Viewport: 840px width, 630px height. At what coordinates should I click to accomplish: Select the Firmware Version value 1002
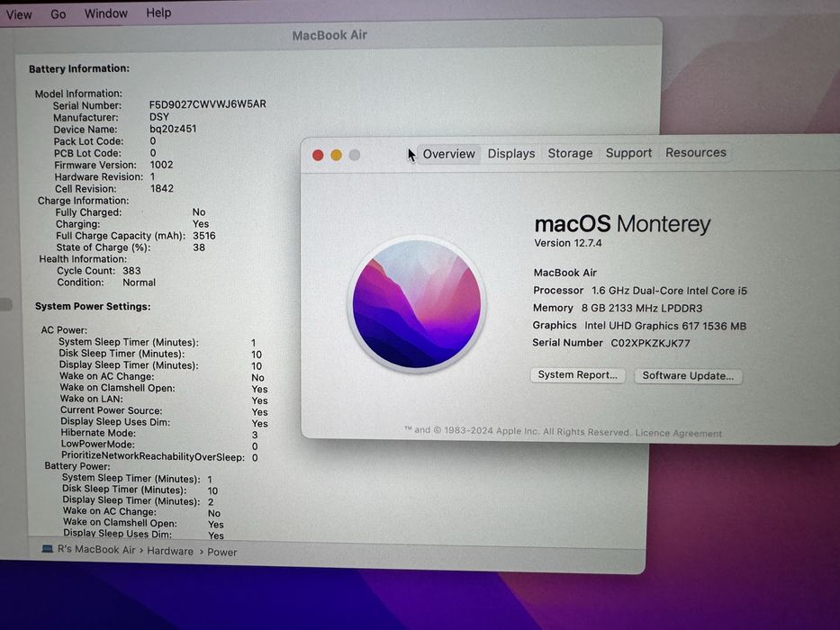(x=161, y=165)
